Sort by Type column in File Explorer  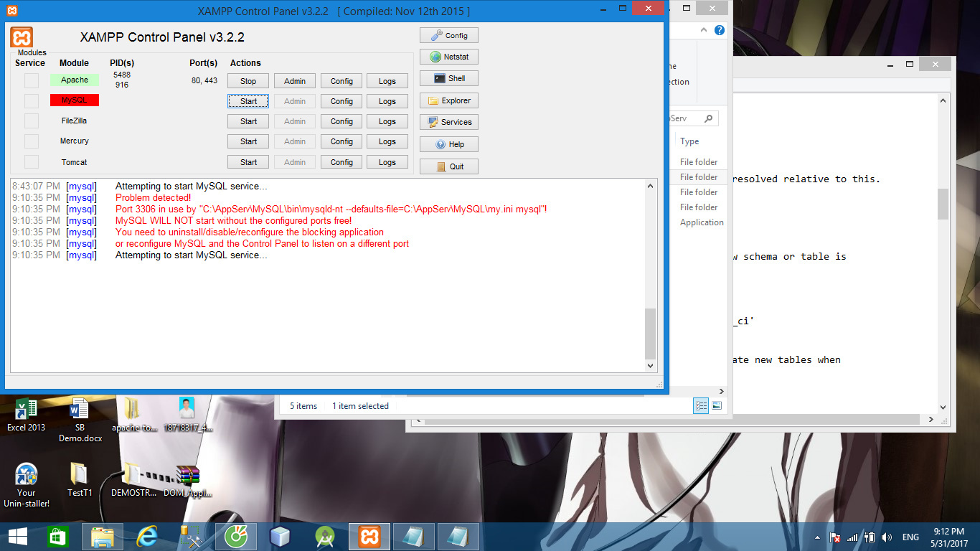click(689, 141)
